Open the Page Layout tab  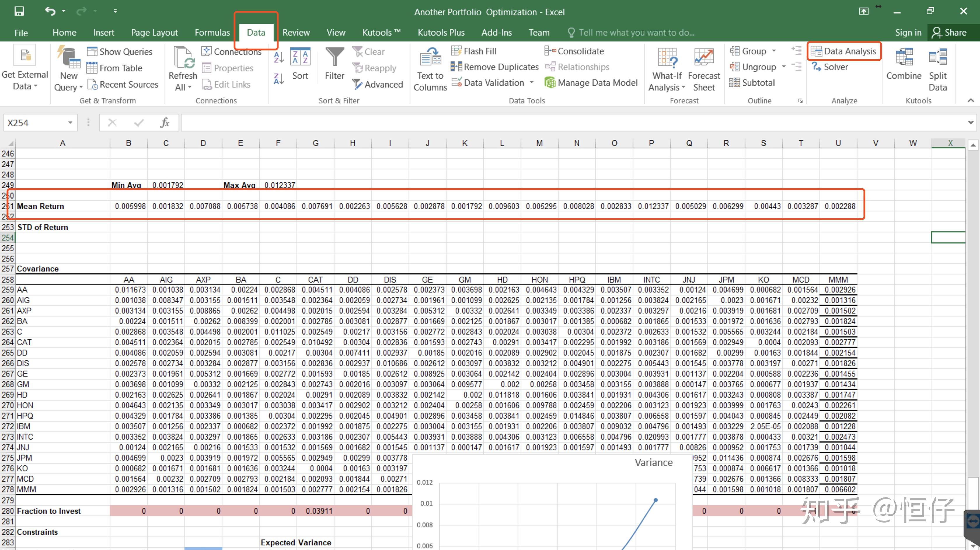pyautogui.click(x=154, y=33)
